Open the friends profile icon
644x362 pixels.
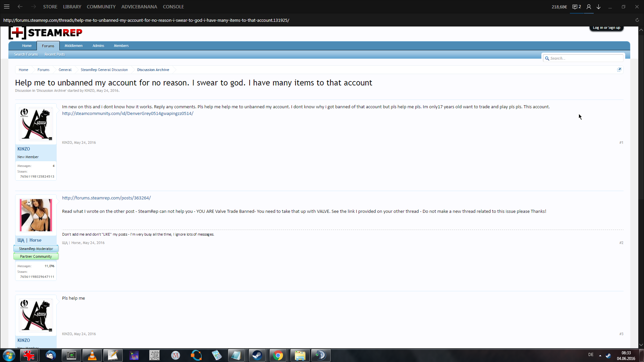589,7
